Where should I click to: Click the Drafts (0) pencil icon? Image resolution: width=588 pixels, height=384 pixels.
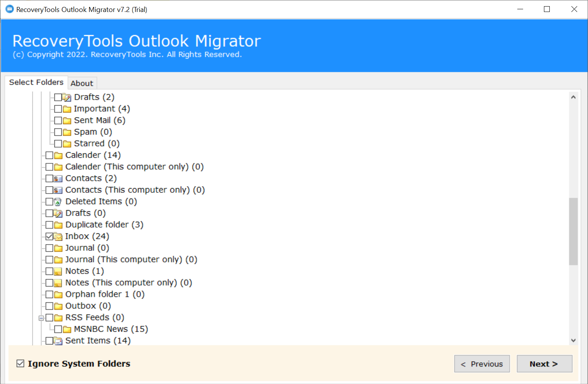pyautogui.click(x=58, y=213)
